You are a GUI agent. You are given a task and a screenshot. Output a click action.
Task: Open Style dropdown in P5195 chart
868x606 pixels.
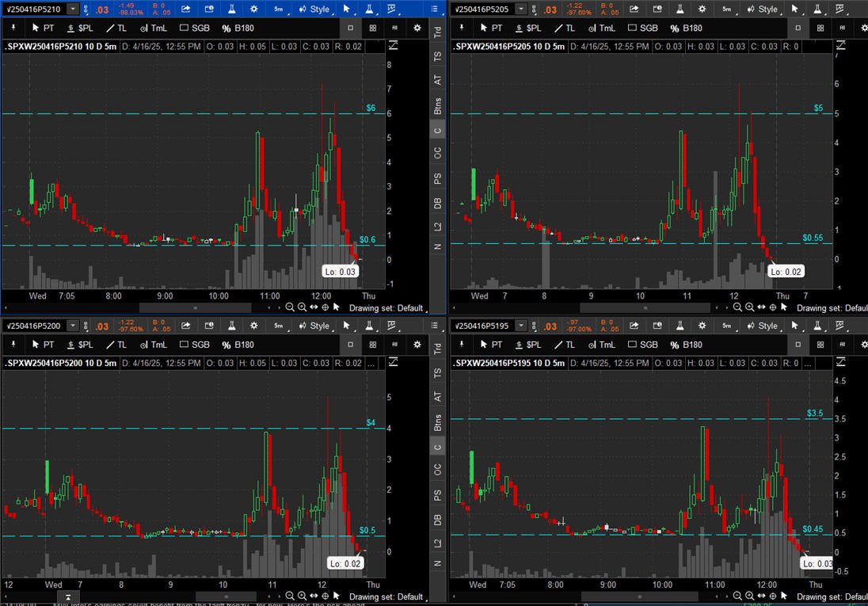pos(763,326)
